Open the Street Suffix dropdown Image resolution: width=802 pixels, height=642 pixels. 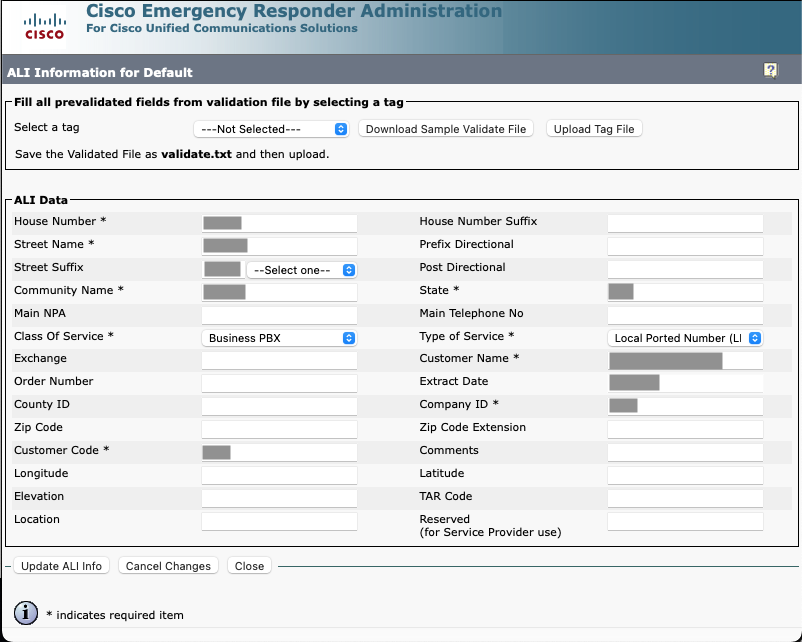(x=301, y=268)
